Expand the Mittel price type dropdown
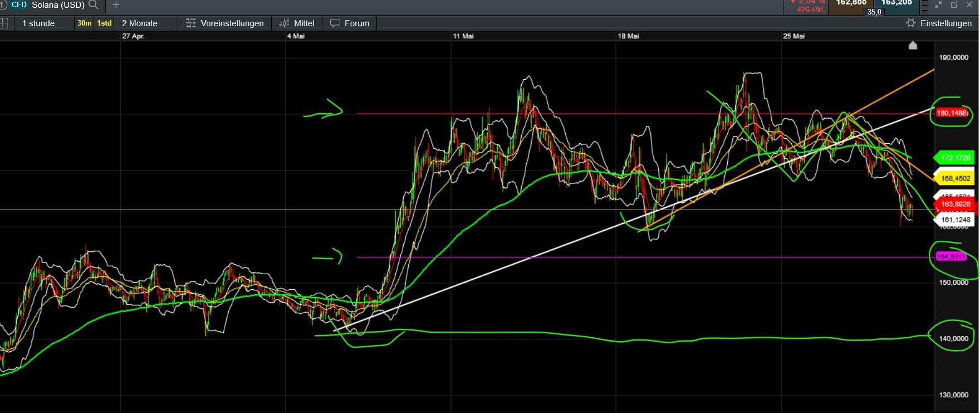The width and height of the screenshot is (980, 413). pyautogui.click(x=304, y=23)
